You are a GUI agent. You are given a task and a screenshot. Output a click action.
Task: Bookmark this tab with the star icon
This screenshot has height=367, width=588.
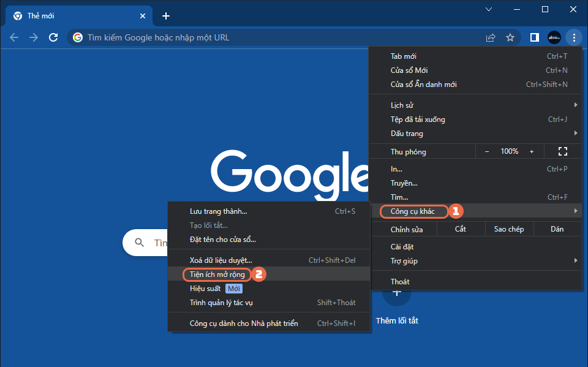[x=510, y=37]
